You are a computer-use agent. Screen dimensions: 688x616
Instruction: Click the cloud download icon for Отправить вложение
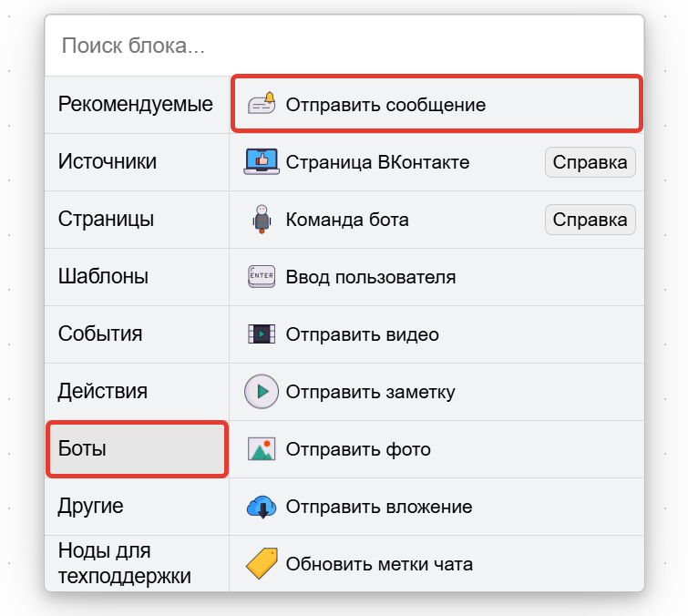coord(262,507)
